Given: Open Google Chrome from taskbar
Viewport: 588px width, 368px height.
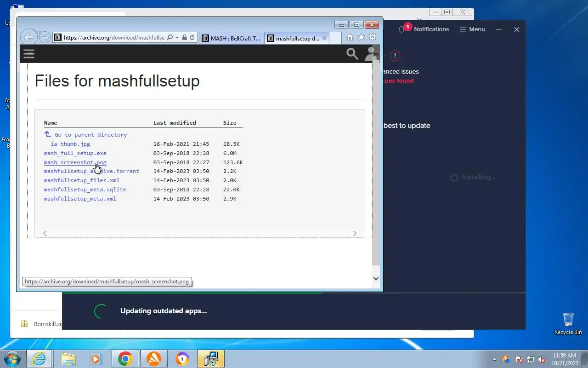Looking at the screenshot, I should (125, 359).
